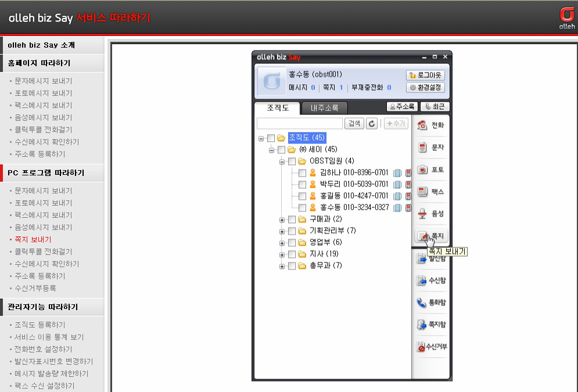Click the 최근 recent button
The width and height of the screenshot is (578, 392).
pyautogui.click(x=435, y=106)
